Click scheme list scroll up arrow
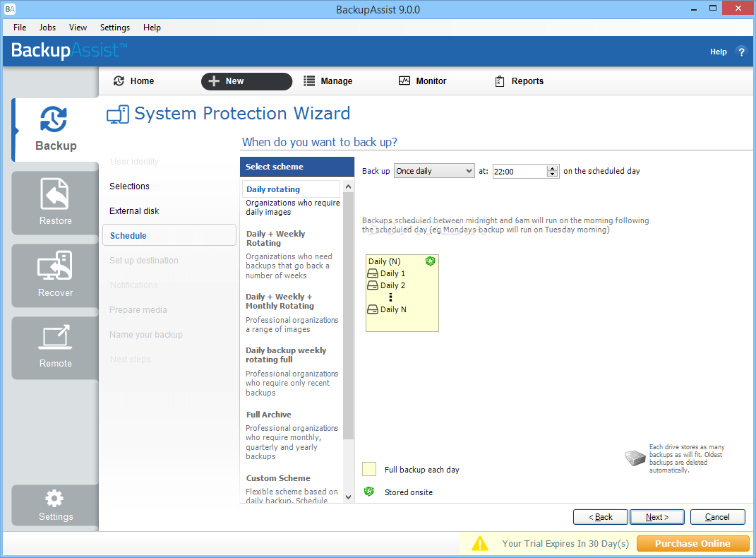Screen dimensions: 756x558 [348, 186]
